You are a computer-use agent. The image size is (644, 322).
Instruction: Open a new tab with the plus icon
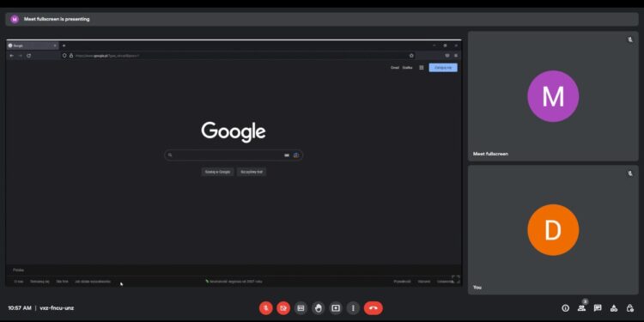(x=64, y=46)
